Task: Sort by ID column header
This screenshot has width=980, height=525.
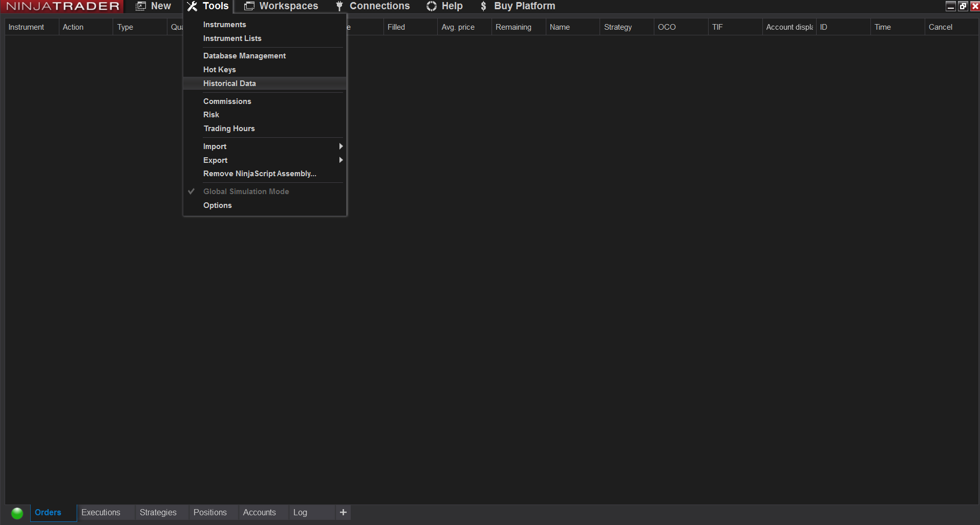Action: point(844,27)
